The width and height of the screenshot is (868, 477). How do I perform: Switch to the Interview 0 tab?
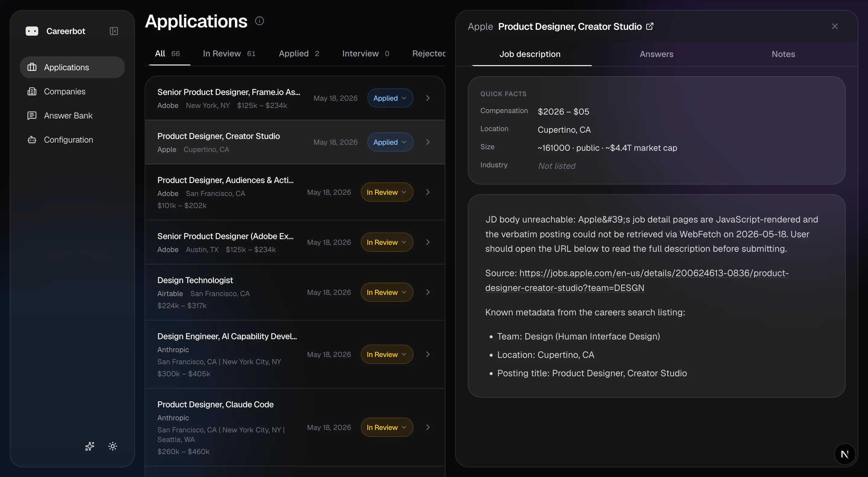[366, 54]
